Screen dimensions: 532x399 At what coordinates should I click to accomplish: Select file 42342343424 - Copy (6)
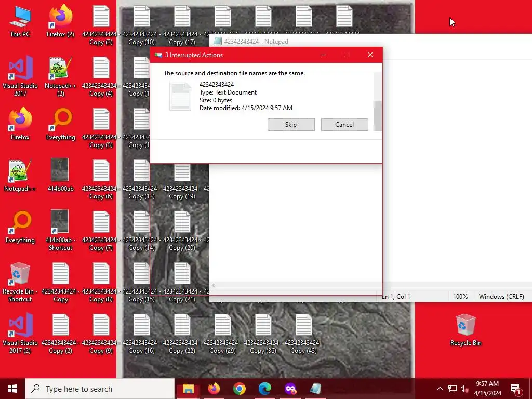point(101,180)
